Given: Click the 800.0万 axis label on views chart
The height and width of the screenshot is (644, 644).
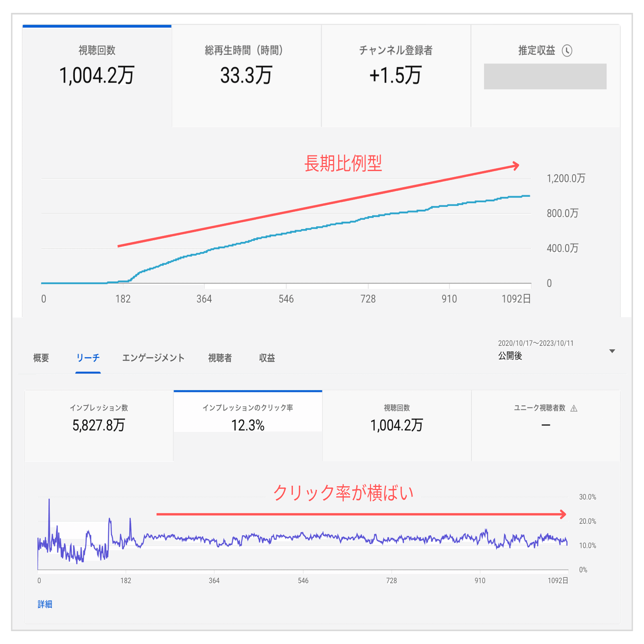Looking at the screenshot, I should coord(562,213).
